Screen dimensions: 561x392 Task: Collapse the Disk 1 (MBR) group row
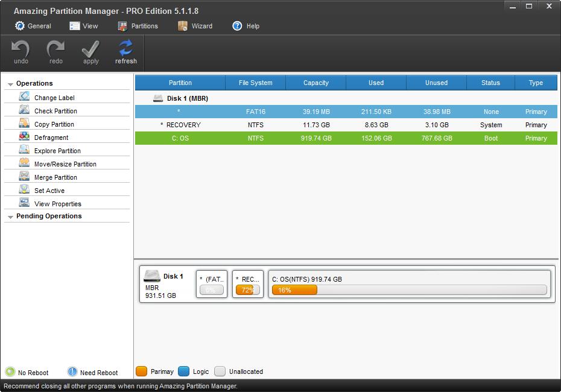click(x=158, y=98)
